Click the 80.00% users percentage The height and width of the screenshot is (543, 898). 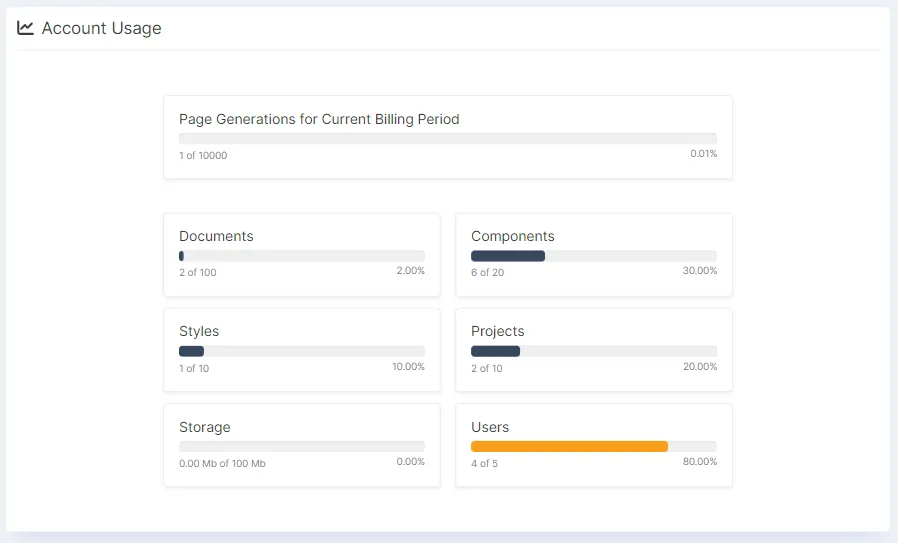699,462
